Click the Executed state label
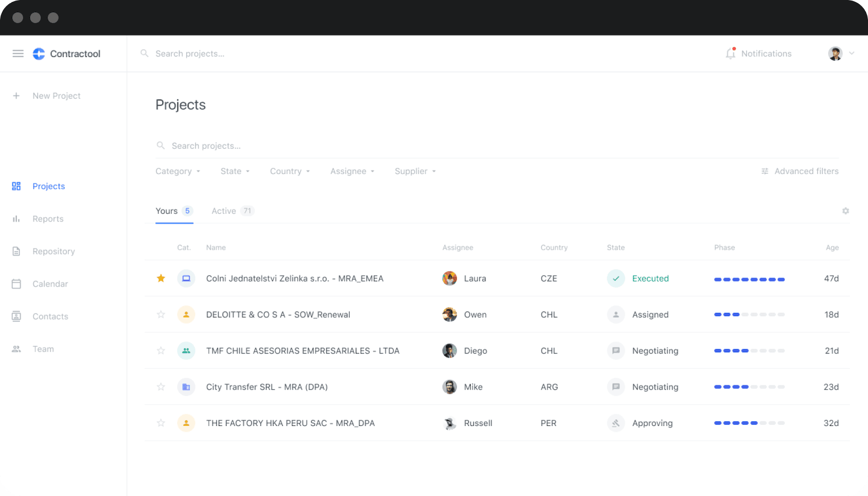 pyautogui.click(x=650, y=279)
